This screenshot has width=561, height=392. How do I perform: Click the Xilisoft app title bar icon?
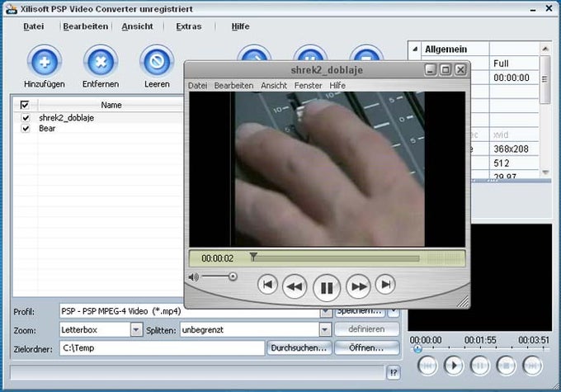11,9
